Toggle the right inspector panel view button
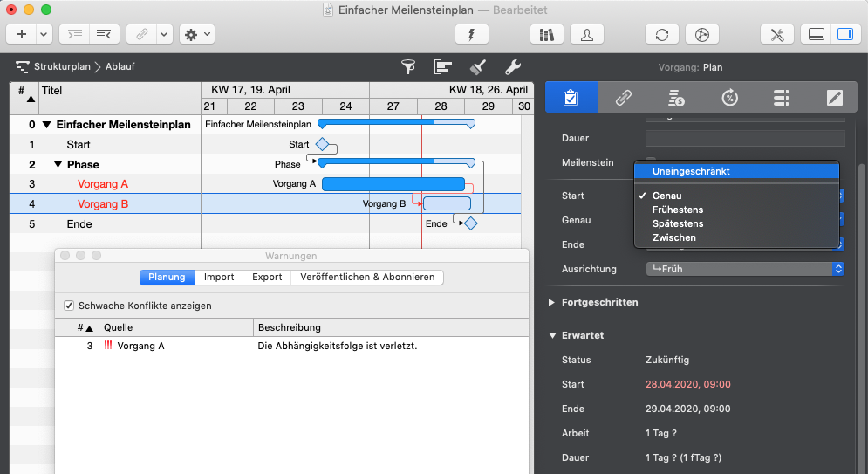This screenshot has width=868, height=474. [844, 35]
